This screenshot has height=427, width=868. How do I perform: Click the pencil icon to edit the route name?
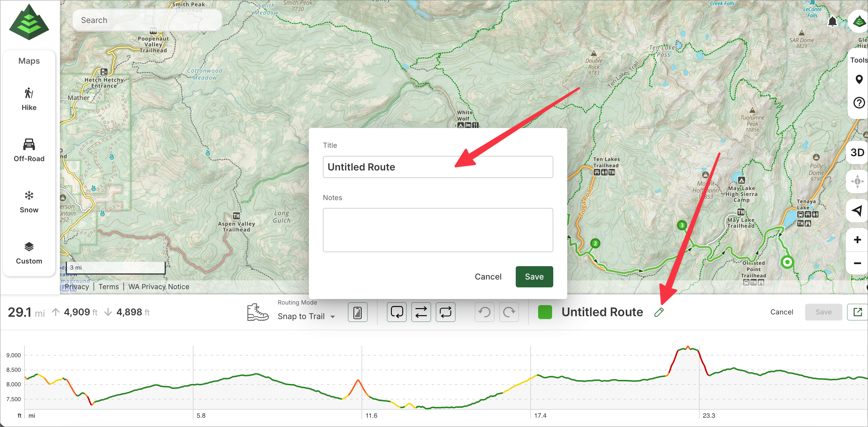click(659, 312)
